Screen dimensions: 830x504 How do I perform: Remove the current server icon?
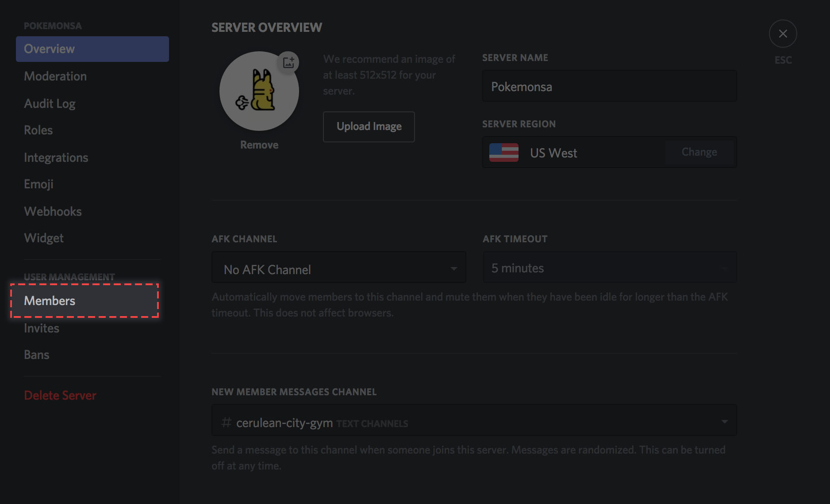tap(259, 144)
